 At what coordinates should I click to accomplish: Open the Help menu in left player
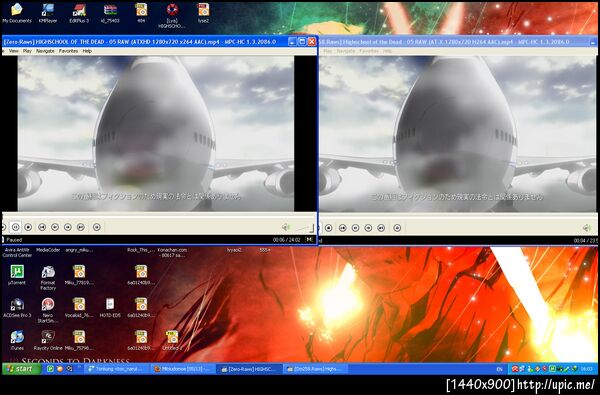pyautogui.click(x=87, y=51)
